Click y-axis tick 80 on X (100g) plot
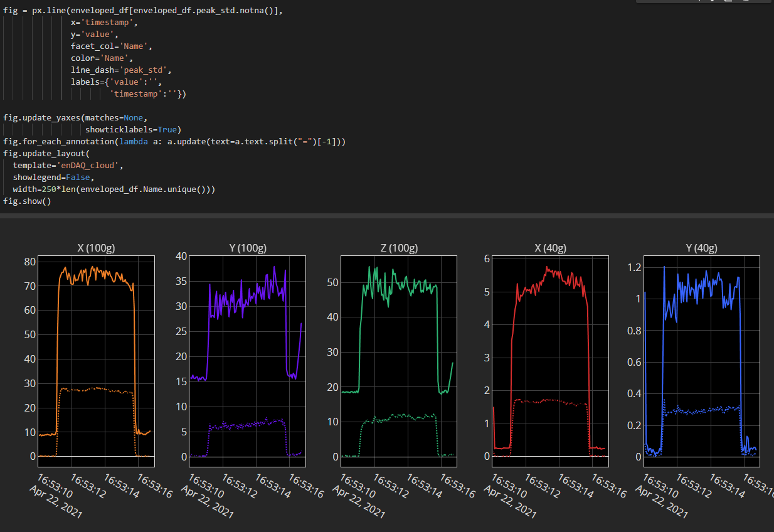 pos(29,262)
